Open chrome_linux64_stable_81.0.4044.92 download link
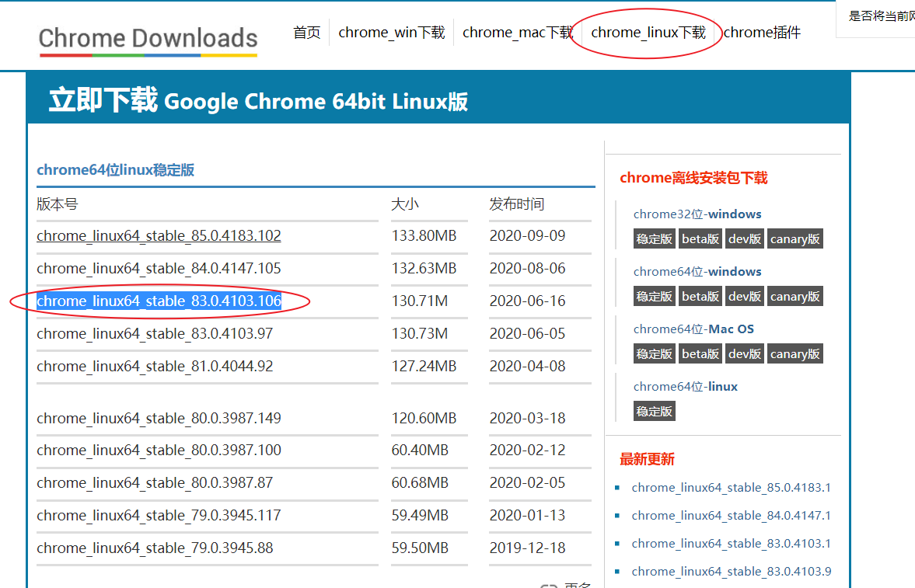The image size is (915, 588). (155, 367)
